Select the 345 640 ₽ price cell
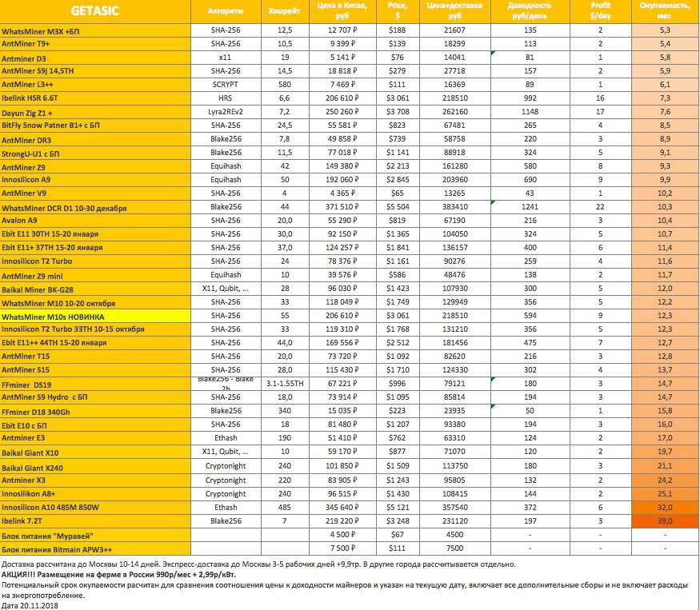Viewport: 700px width, 610px height. pos(342,508)
